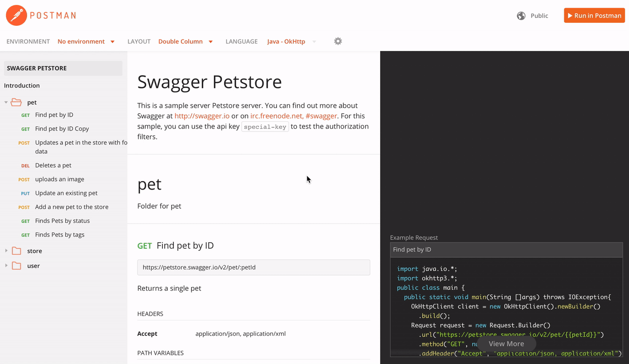Click the Returns a single pet description

coord(169,288)
